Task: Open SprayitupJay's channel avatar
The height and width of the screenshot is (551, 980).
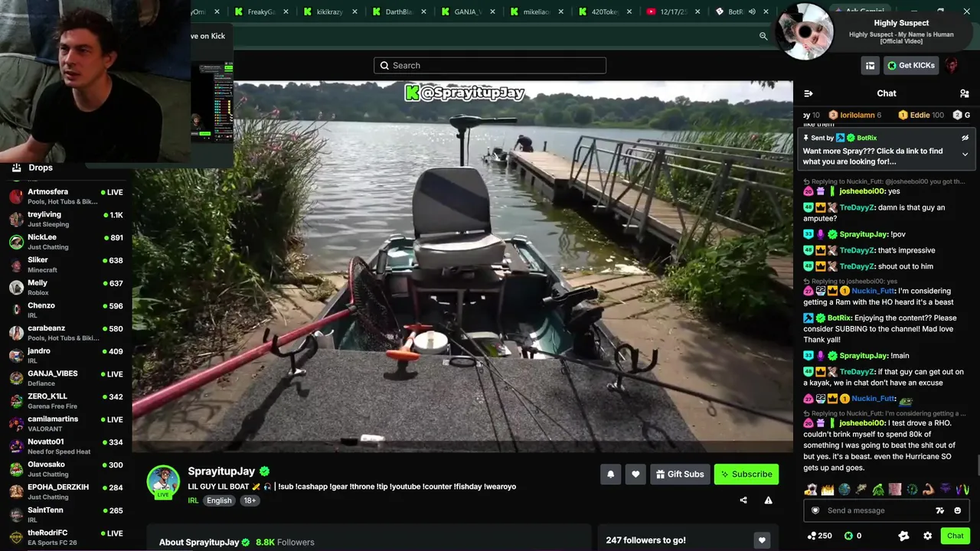Action: [163, 481]
